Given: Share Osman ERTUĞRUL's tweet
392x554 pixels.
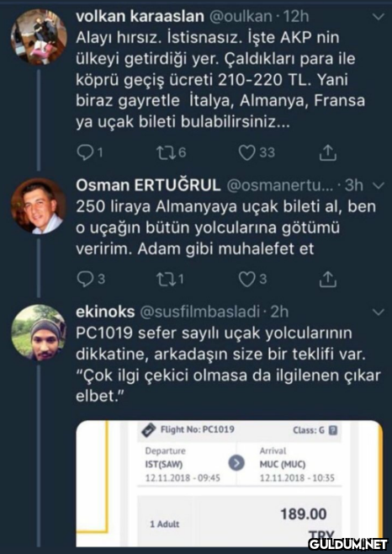Looking at the screenshot, I should [x=328, y=280].
